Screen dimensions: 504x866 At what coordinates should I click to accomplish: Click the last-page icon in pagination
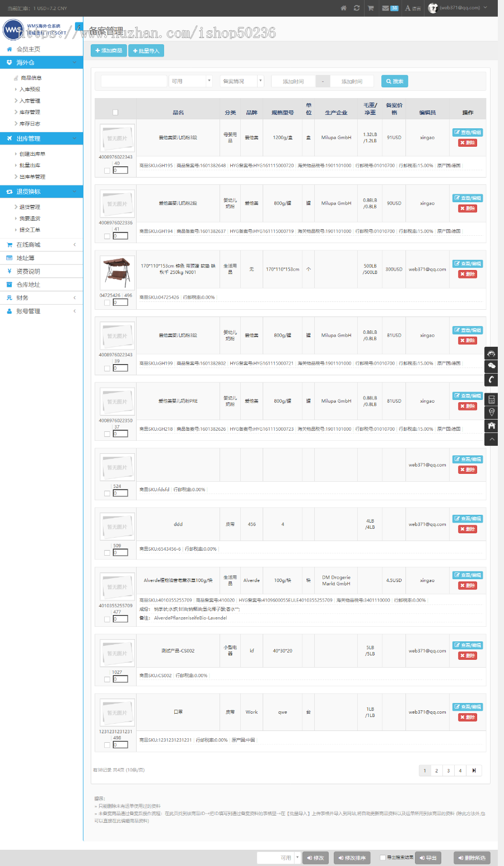coord(474,771)
